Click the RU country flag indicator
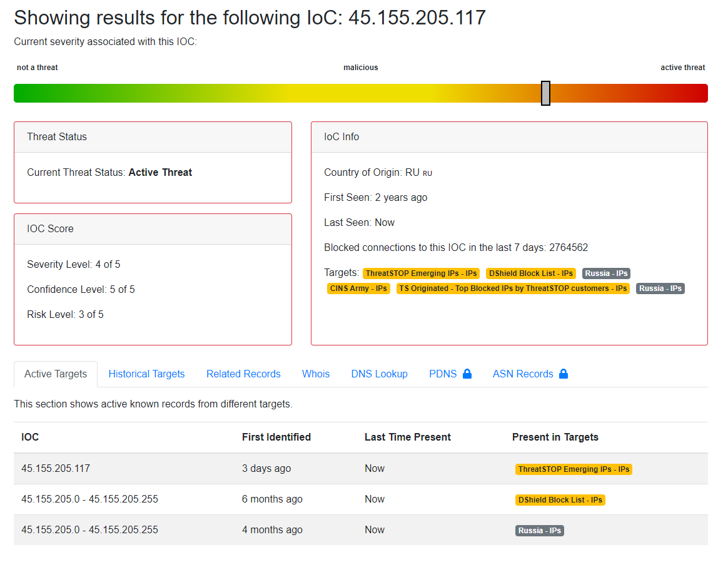This screenshot has height=567, width=728. click(427, 173)
